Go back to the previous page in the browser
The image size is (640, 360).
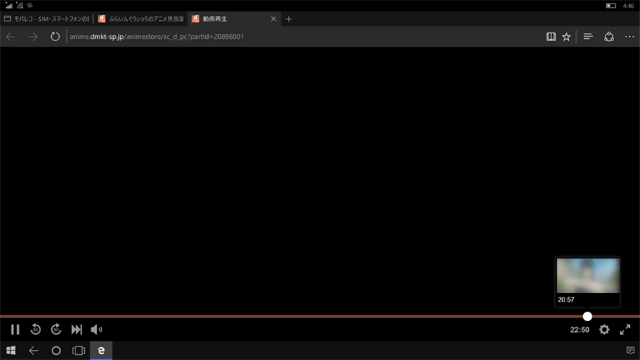tap(11, 37)
